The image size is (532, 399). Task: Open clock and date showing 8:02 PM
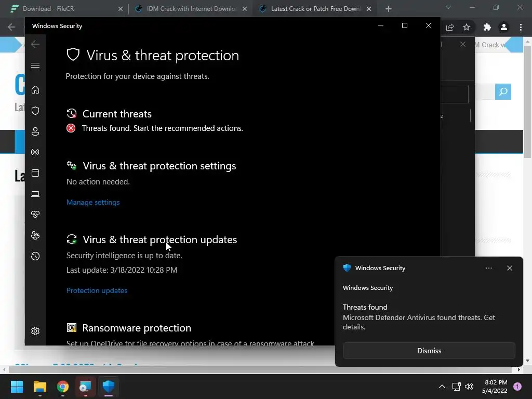pos(495,387)
